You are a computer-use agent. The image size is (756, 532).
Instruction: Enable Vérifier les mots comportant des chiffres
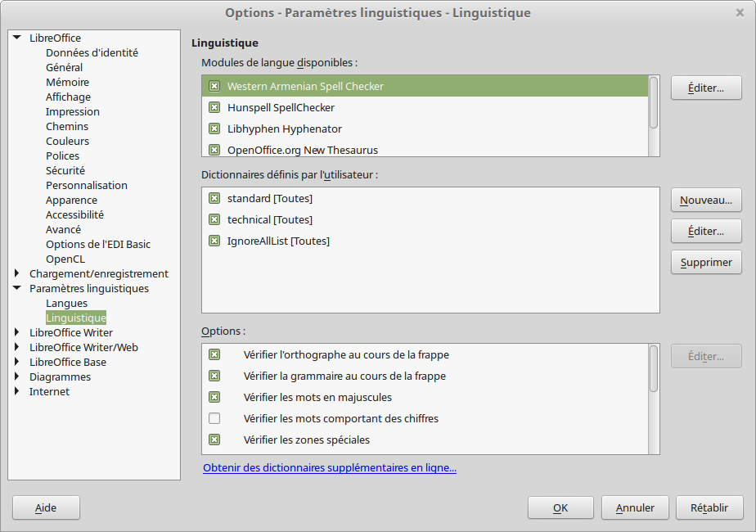coord(214,418)
